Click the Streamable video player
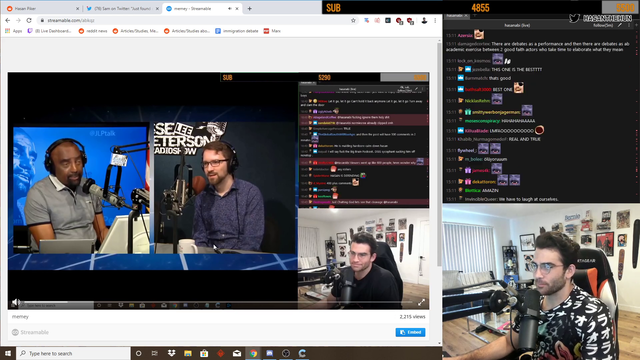 (x=218, y=191)
